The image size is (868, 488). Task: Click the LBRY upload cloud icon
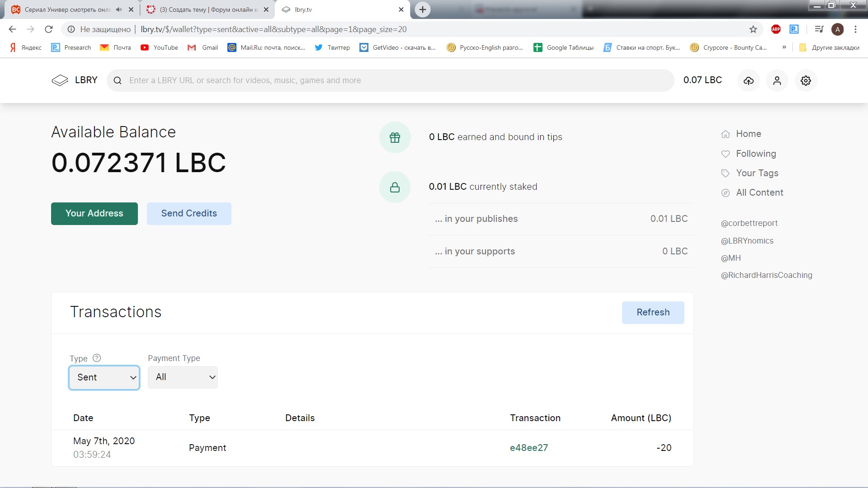point(749,80)
